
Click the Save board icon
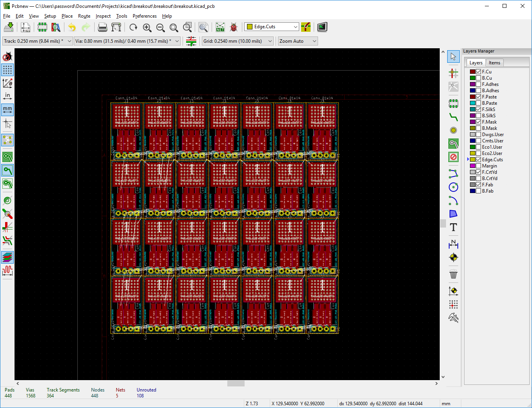coord(9,27)
